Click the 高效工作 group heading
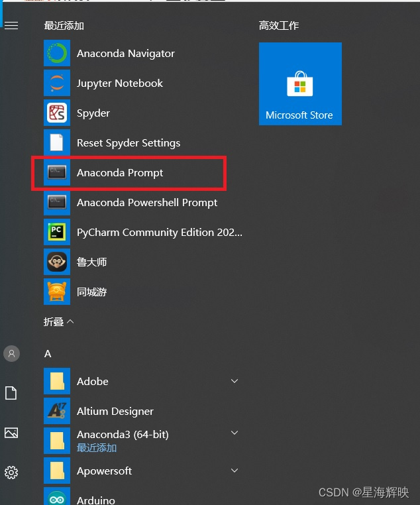This screenshot has height=505, width=420. point(279,26)
